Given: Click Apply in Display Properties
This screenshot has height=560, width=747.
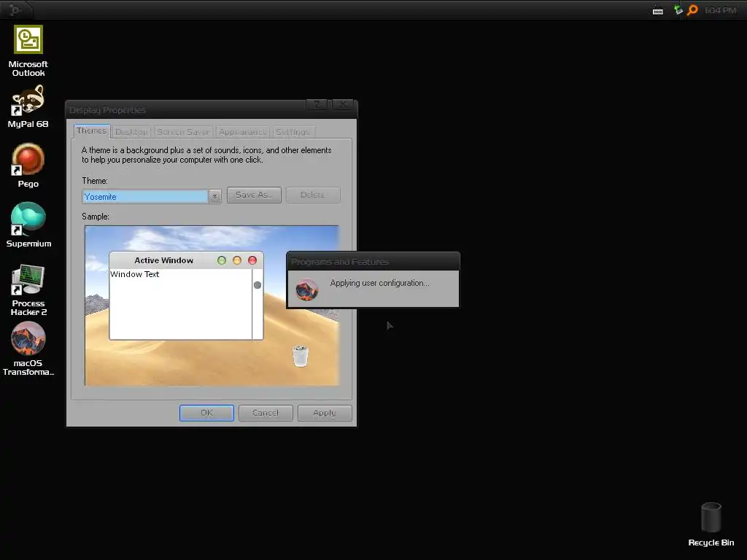Looking at the screenshot, I should 325,413.
